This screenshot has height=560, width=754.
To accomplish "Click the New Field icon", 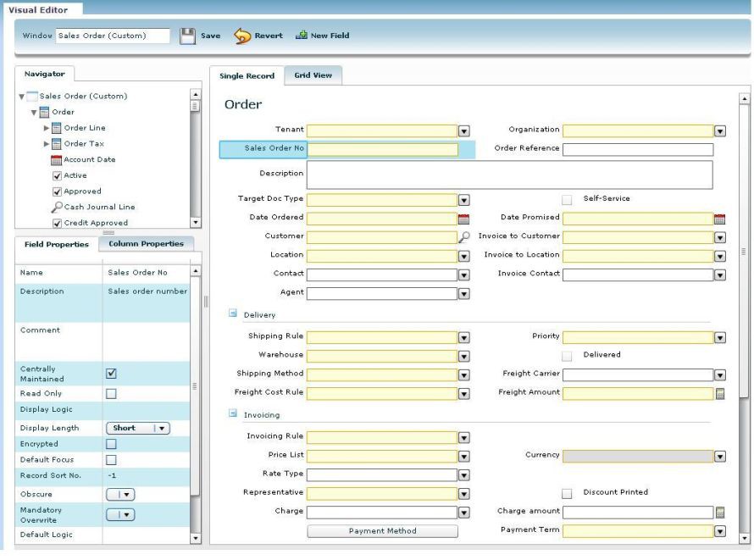I will click(301, 36).
